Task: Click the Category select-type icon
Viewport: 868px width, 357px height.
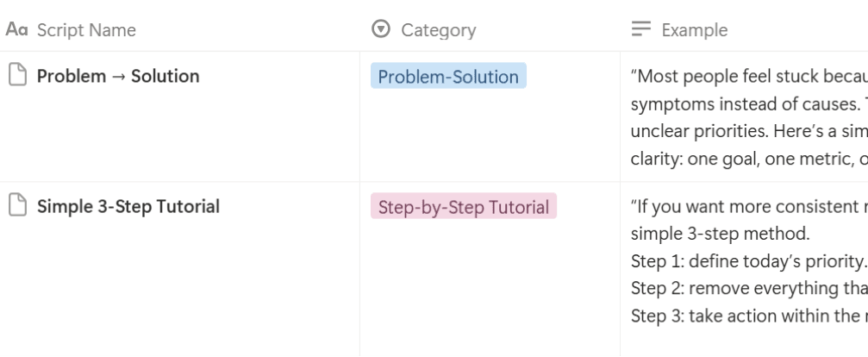Action: [x=380, y=30]
